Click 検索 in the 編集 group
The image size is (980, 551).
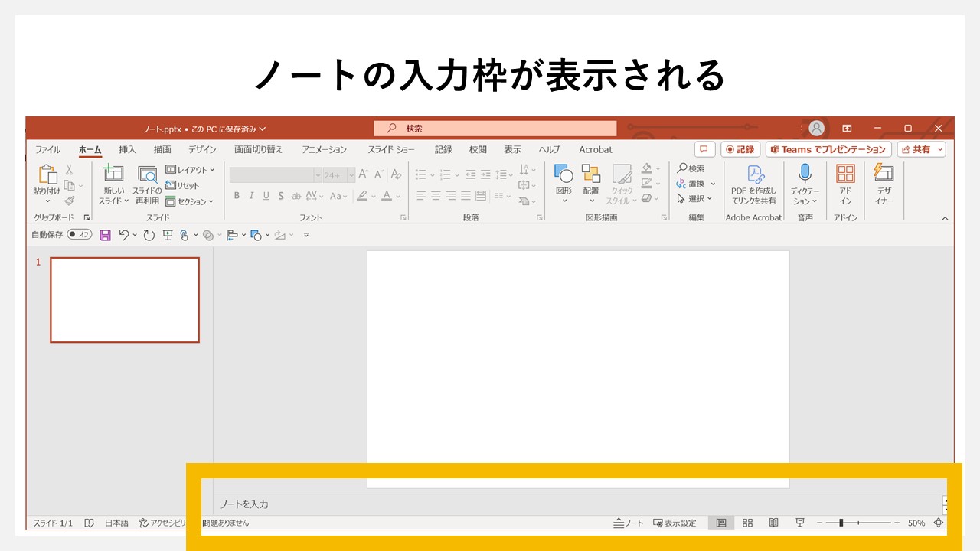click(693, 168)
